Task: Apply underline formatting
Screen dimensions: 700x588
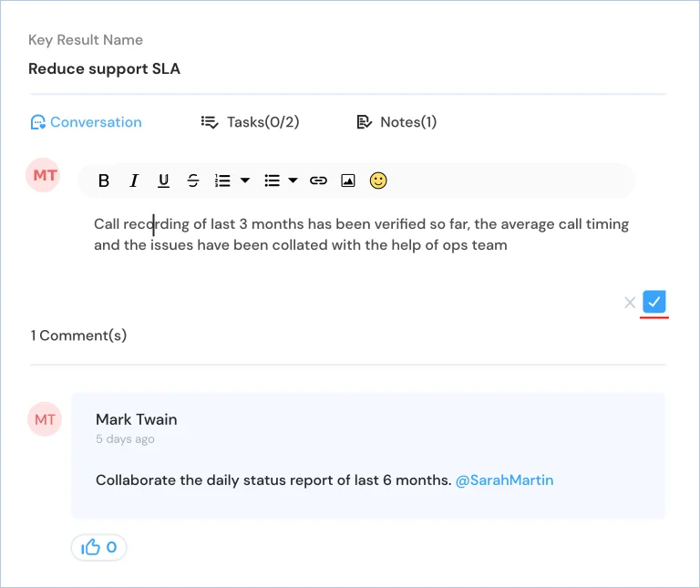Action: click(x=163, y=181)
